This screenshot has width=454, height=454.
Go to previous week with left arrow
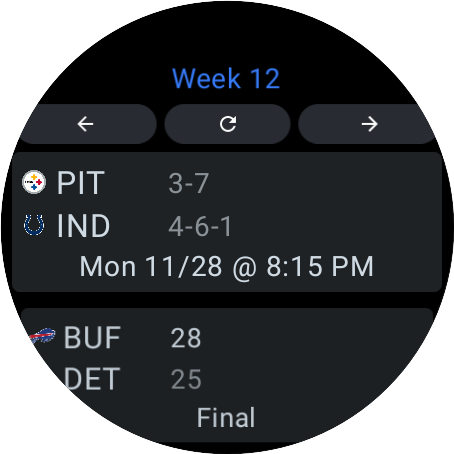85,124
